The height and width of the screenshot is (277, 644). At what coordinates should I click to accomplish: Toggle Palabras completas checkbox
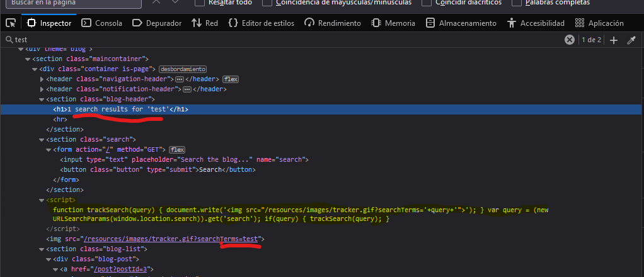(x=517, y=3)
